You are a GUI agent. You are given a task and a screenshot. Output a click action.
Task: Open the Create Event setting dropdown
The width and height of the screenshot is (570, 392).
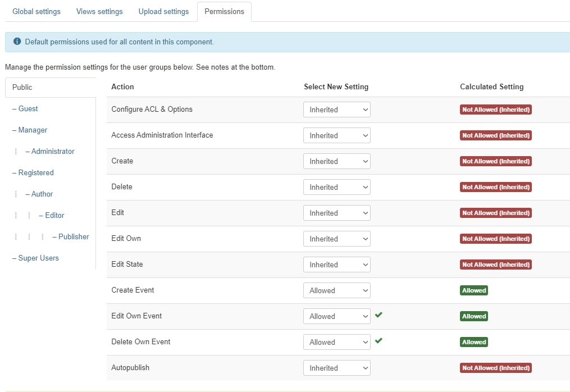(336, 290)
